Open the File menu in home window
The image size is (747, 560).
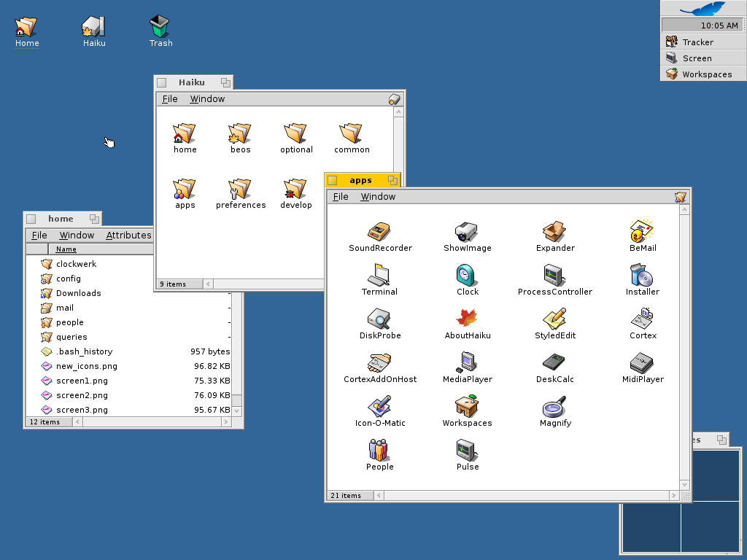[x=39, y=236]
